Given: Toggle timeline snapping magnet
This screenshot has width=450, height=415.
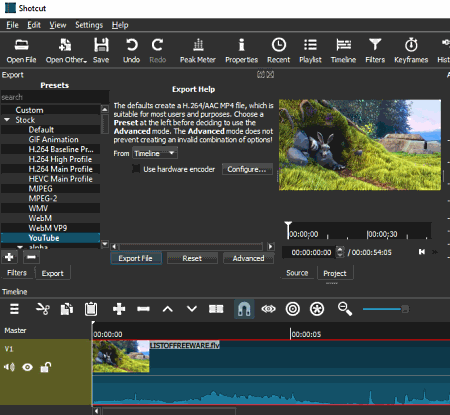Looking at the screenshot, I should [244, 309].
